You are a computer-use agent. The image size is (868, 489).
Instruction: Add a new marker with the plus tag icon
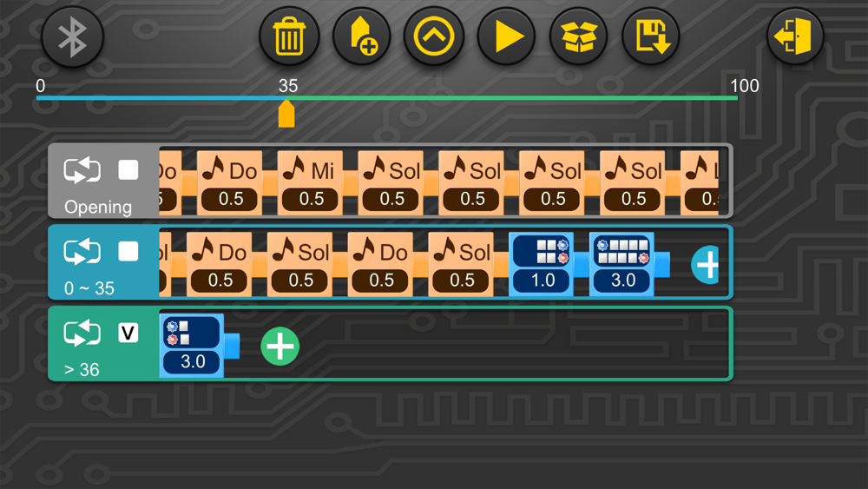361,36
